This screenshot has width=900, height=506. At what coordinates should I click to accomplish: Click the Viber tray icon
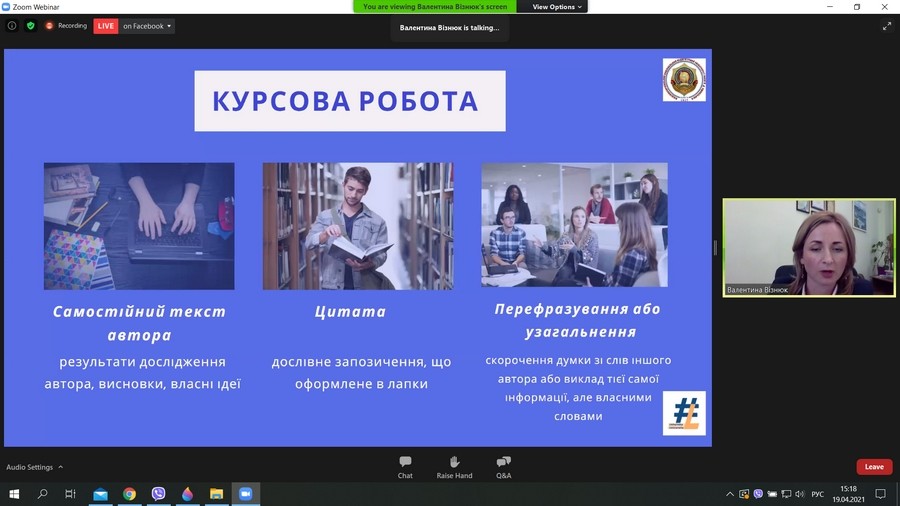tap(758, 494)
